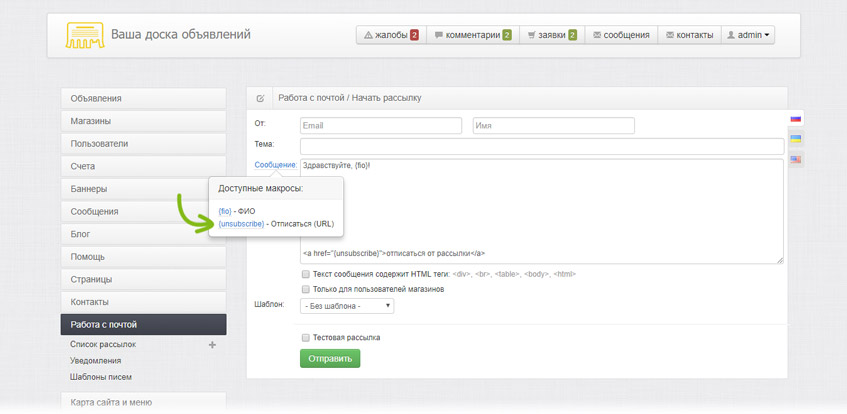Image resolution: width=847 pixels, height=414 pixels.
Task: Open Блог in the sidebar
Action: click(x=143, y=234)
